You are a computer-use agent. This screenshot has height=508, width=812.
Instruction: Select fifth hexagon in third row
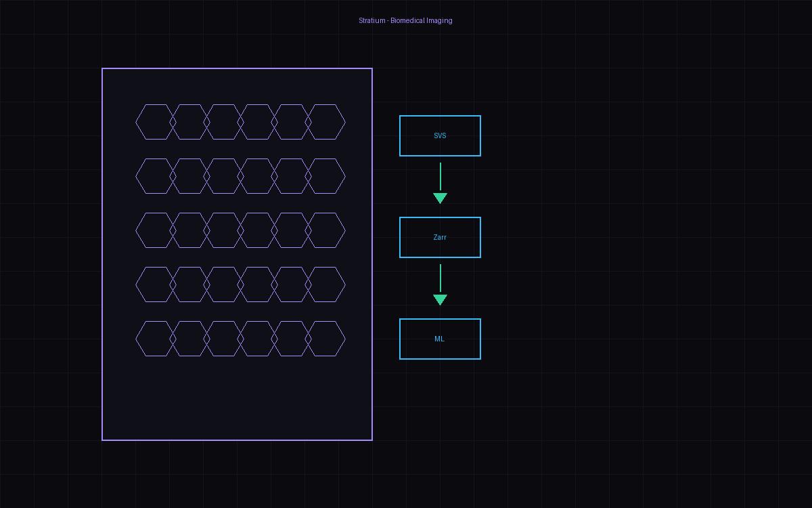click(x=291, y=230)
